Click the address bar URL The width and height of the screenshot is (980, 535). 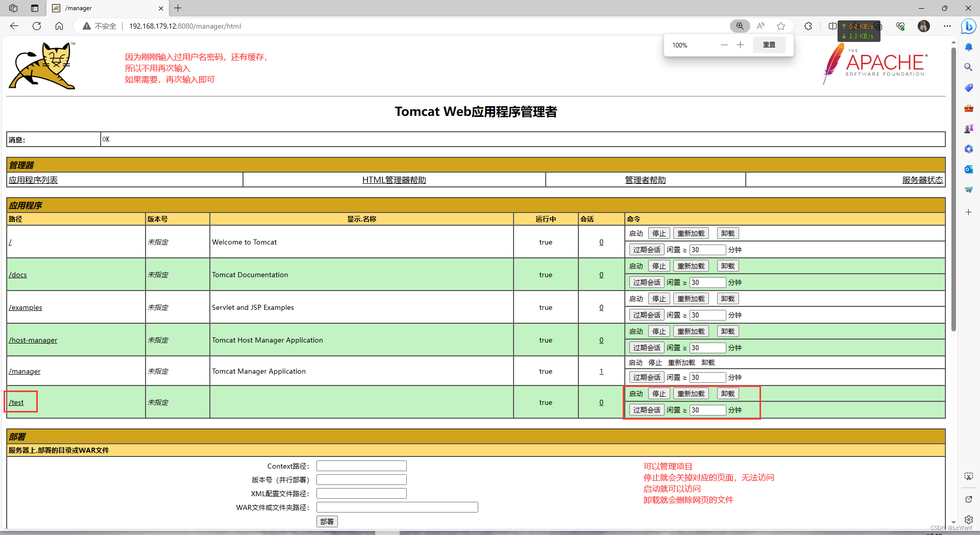point(185,26)
